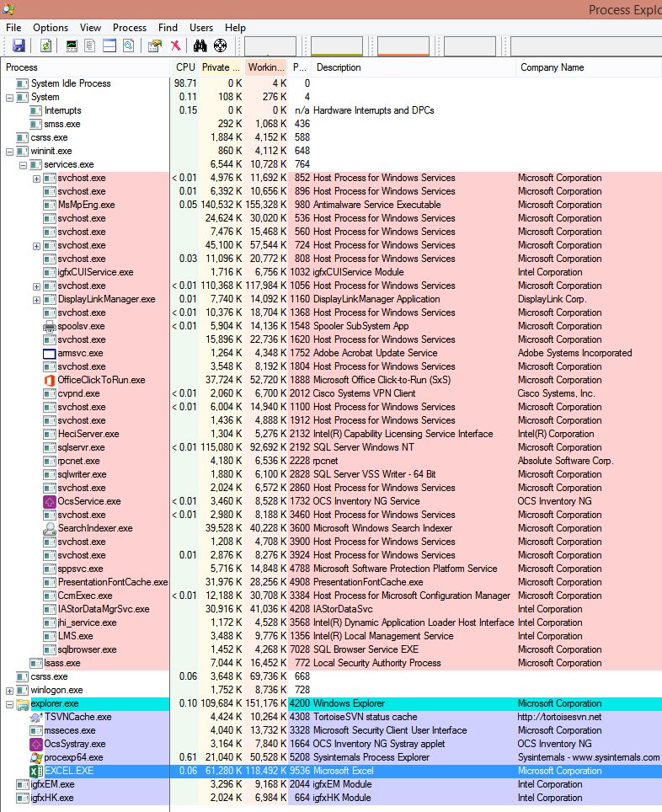Click the 'Antimalware Service Executable' description
Viewport: 662px width, 812px height.
(x=377, y=205)
